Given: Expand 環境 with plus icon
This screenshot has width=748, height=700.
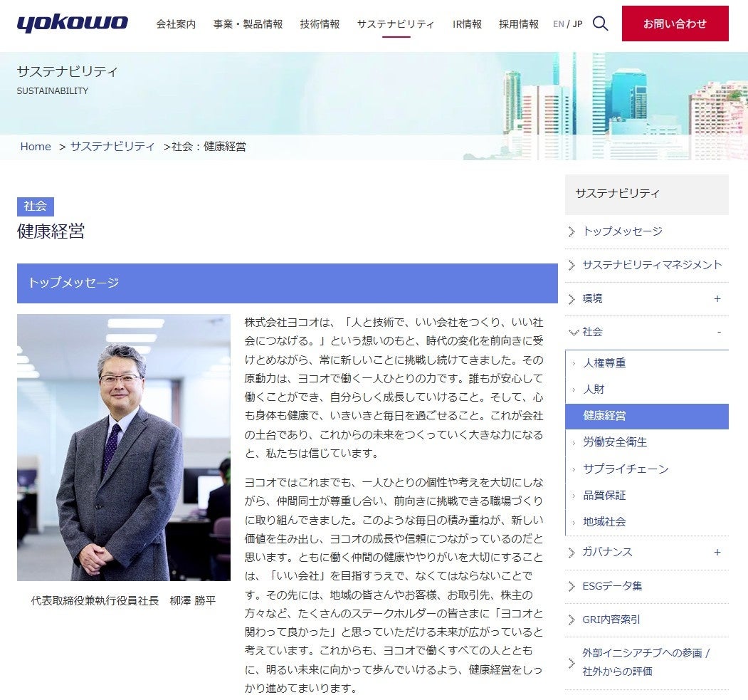Looking at the screenshot, I should [717, 298].
